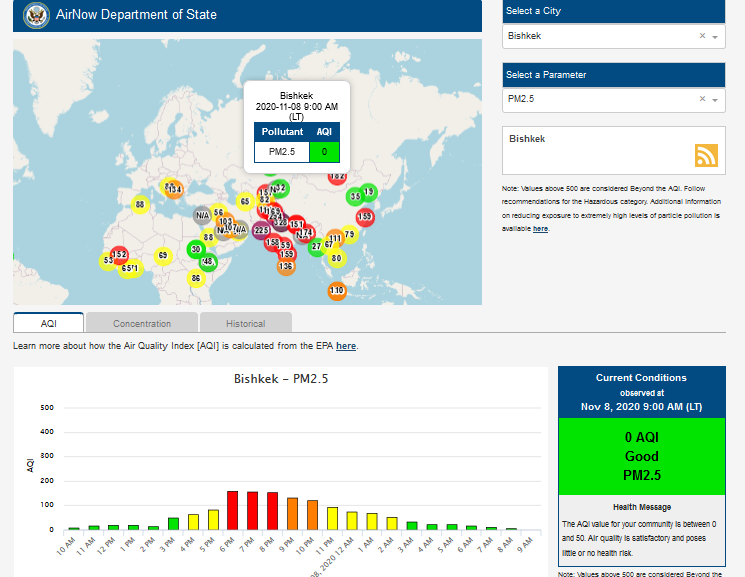The width and height of the screenshot is (745, 577).
Task: Click the yellow map marker showing 86
Action: [x=196, y=278]
